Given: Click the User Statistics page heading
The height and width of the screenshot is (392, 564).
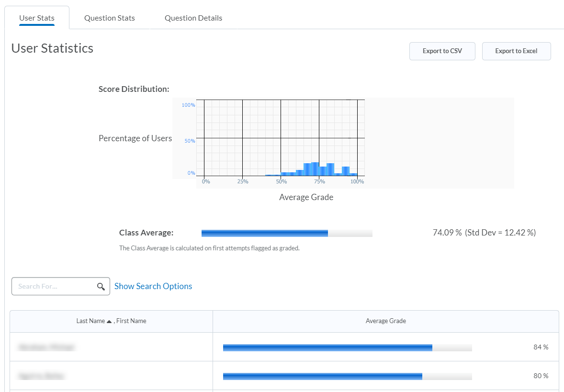Looking at the screenshot, I should click(x=52, y=48).
